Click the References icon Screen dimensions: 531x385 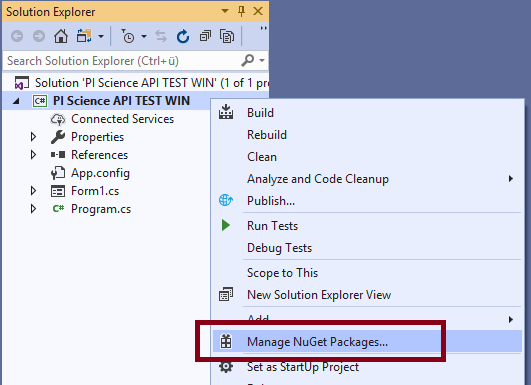pos(58,155)
